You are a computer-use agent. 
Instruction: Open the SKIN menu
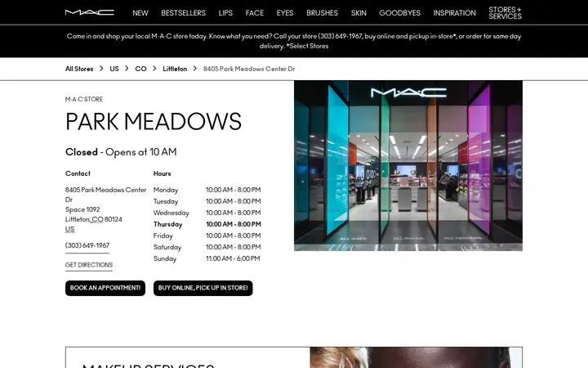click(x=359, y=13)
